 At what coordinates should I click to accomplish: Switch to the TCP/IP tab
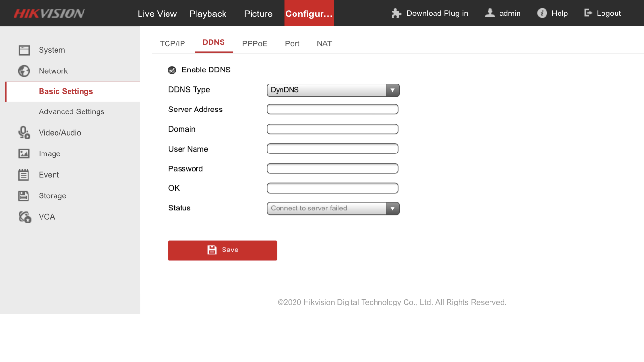172,44
